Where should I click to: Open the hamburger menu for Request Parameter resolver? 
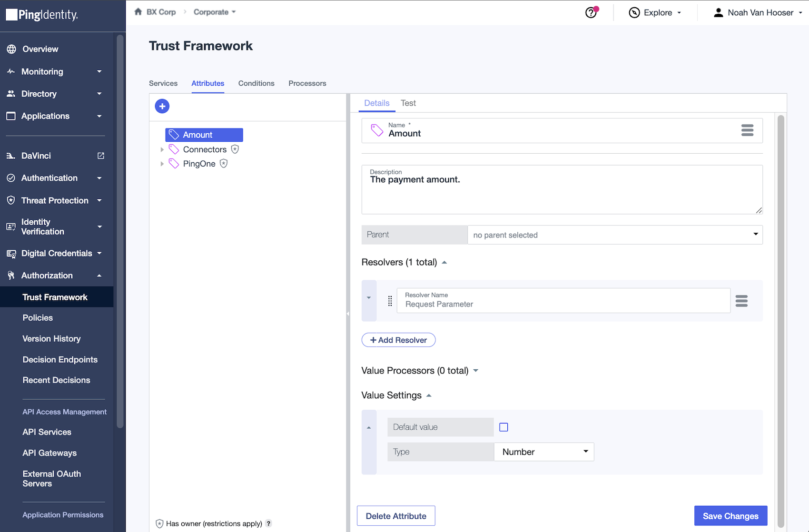tap(741, 301)
